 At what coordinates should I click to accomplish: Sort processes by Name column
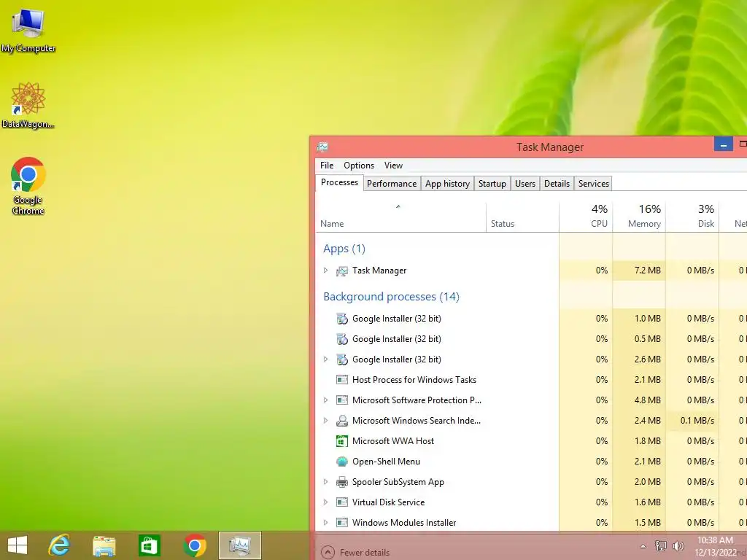400,217
